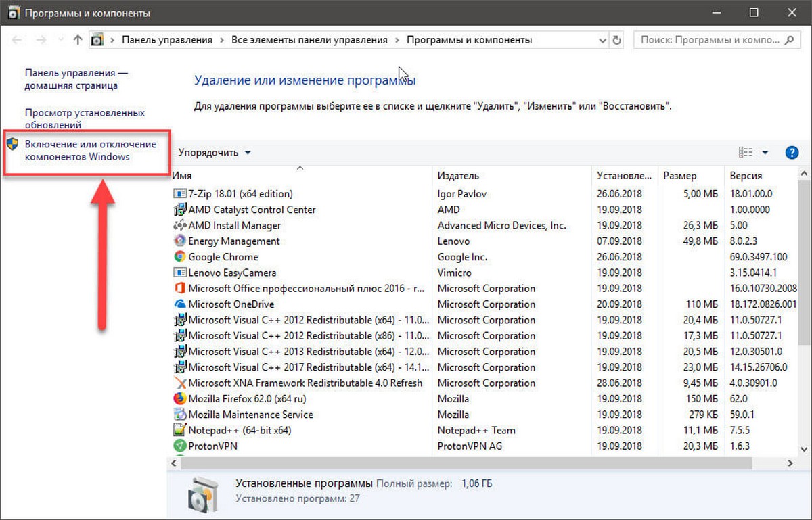Go up one level with arrow
The image size is (812, 520).
pyautogui.click(x=77, y=40)
